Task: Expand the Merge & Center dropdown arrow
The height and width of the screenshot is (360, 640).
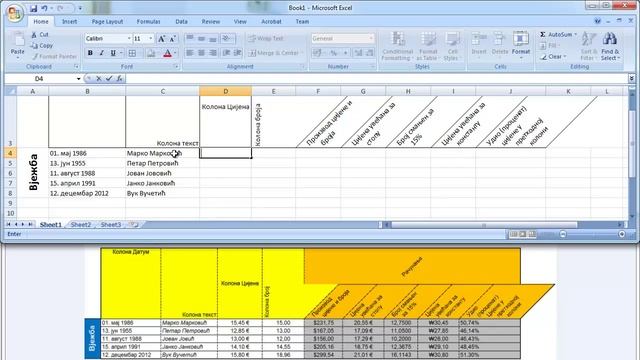Action: (302, 53)
